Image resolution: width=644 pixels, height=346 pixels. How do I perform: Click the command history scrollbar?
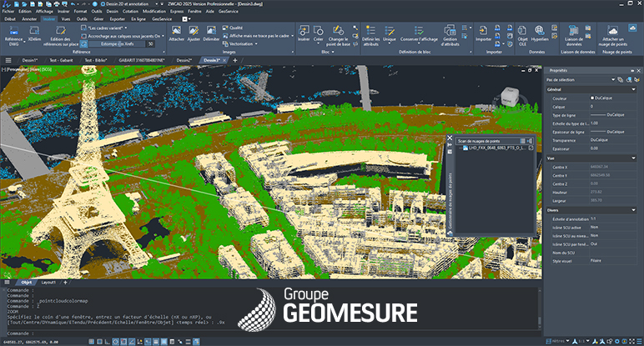point(539,308)
